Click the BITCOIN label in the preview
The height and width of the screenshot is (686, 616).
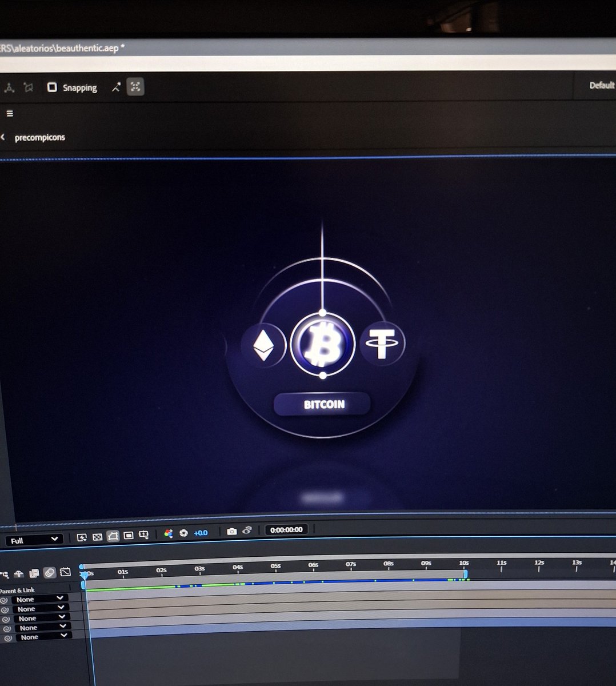(324, 404)
